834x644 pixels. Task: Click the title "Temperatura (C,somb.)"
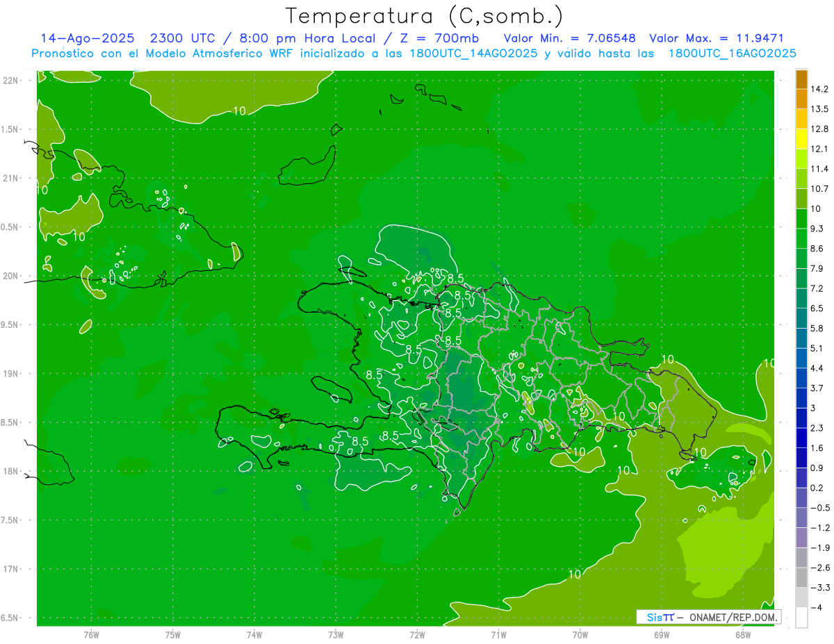[x=424, y=16]
